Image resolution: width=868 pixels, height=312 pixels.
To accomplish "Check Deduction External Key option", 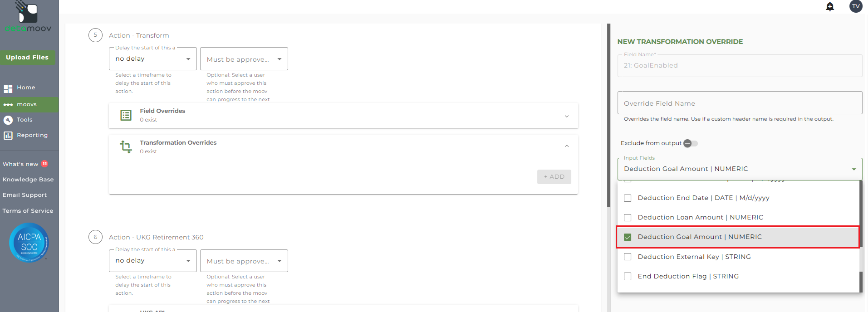I will 628,257.
